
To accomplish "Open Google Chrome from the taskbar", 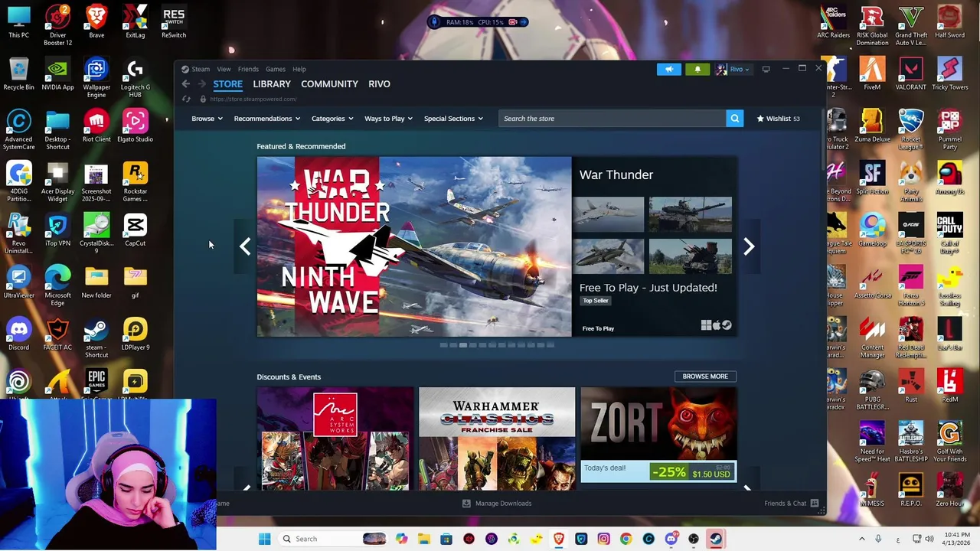I will pos(626,539).
